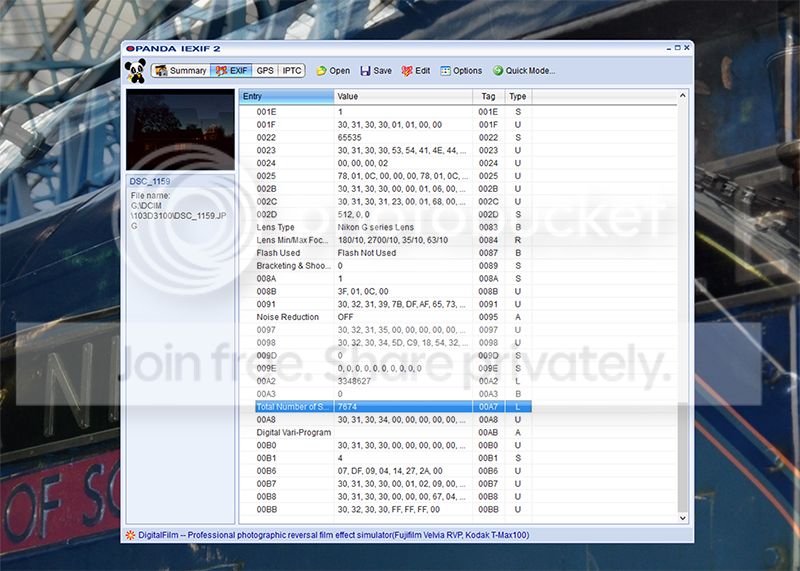
Task: Click the Edit toolbar button
Action: coord(416,71)
